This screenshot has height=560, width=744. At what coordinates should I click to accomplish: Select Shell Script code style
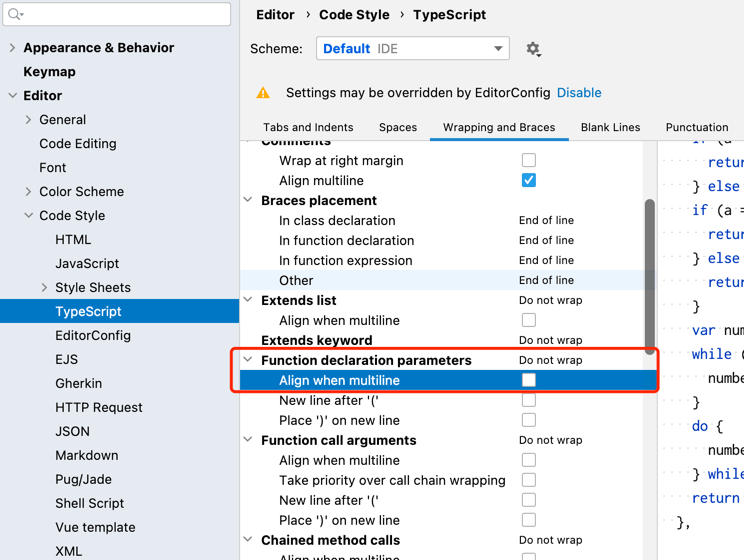pyautogui.click(x=90, y=503)
